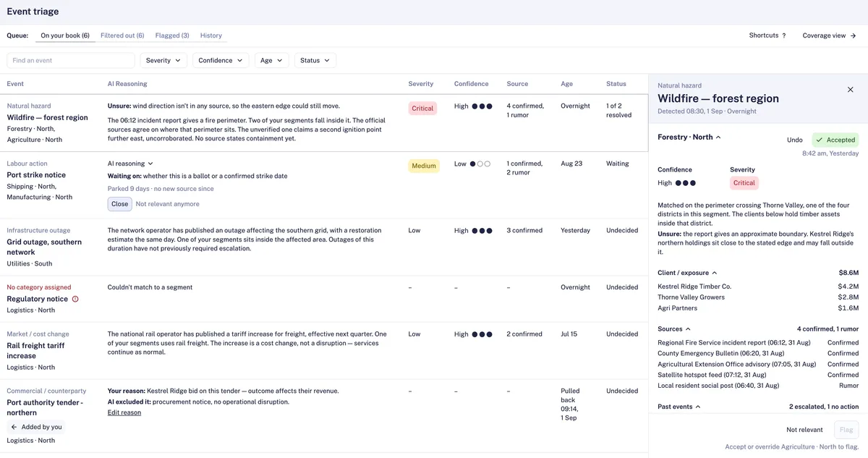
Task: Click Local resident social post source
Action: [758, 386]
